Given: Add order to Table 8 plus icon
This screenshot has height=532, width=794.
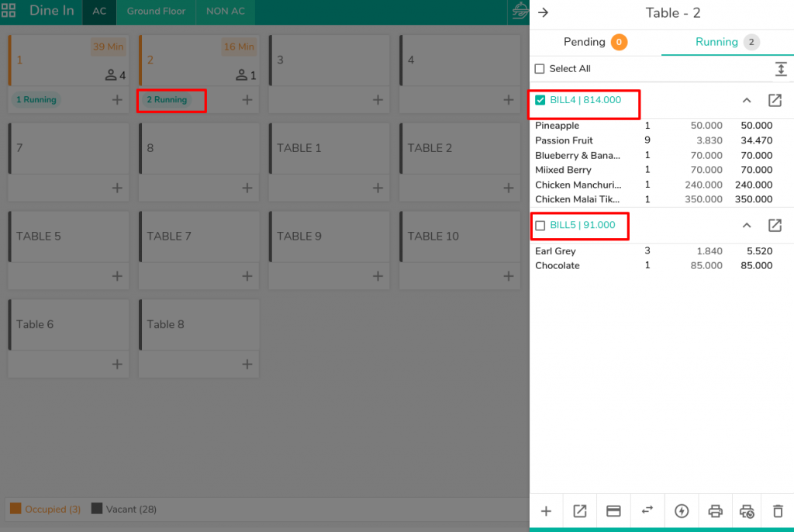Looking at the screenshot, I should click(247, 364).
